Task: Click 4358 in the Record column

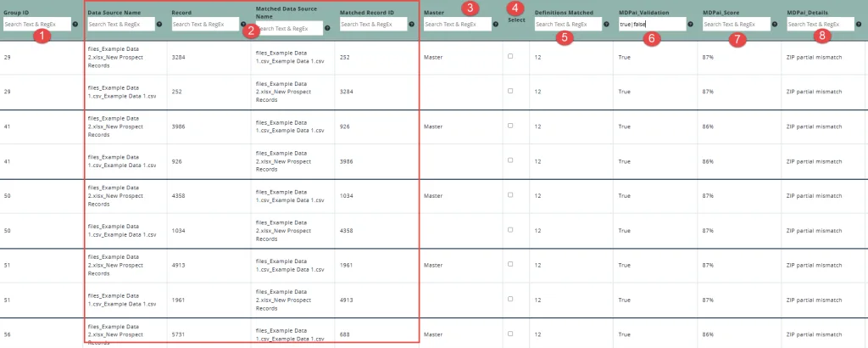Action: pos(178,195)
